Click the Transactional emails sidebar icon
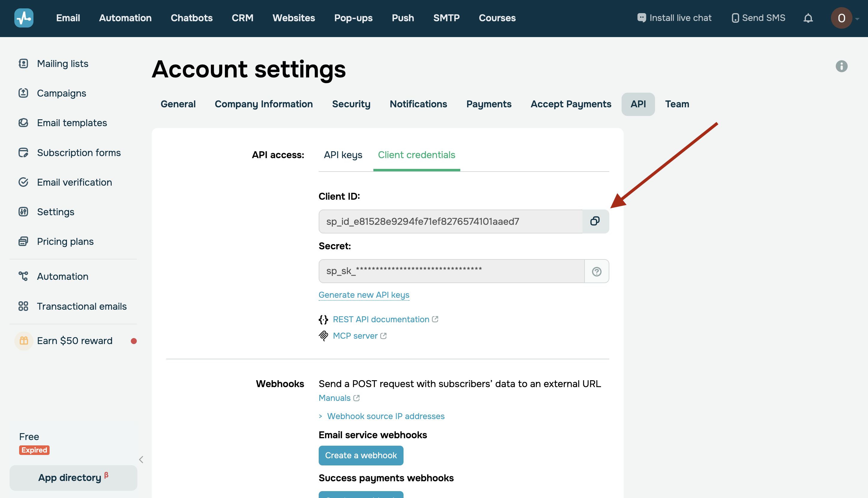The width and height of the screenshot is (868, 498). (23, 306)
